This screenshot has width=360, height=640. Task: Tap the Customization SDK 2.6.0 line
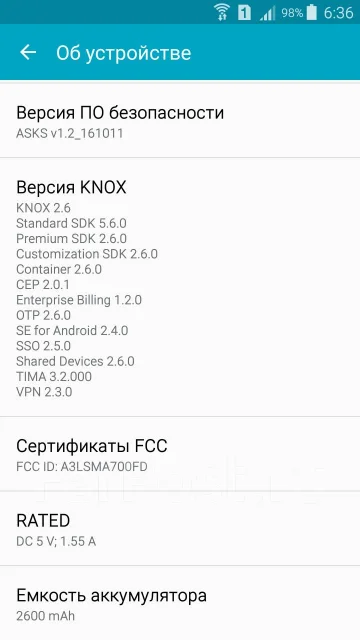tap(87, 254)
